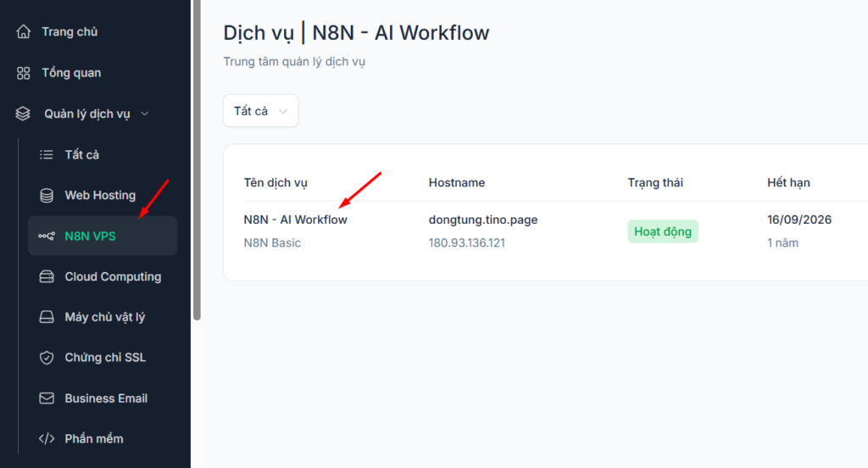Viewport: 868px width, 468px height.
Task: Click the workflow node icon for N8N VPS
Action: 47,236
